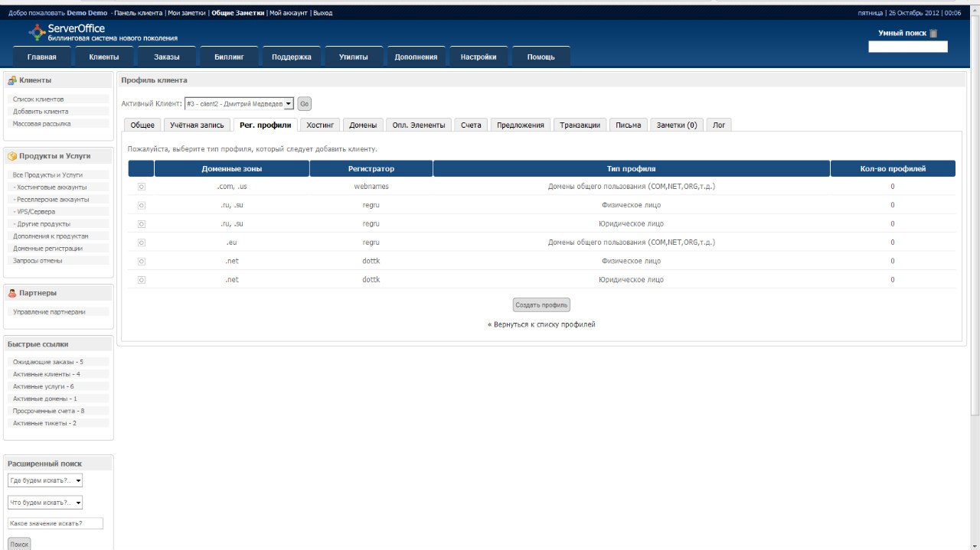
Task: Click the Умный поиск input field
Action: coord(907,47)
